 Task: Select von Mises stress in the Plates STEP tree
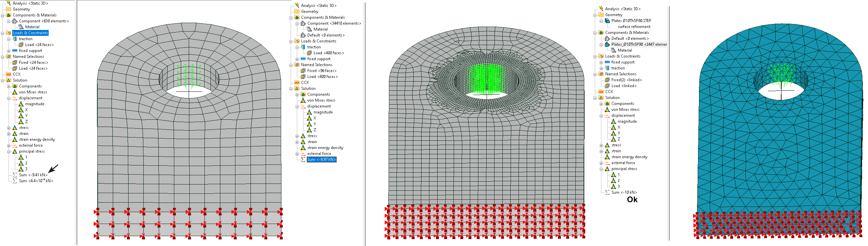click(625, 110)
